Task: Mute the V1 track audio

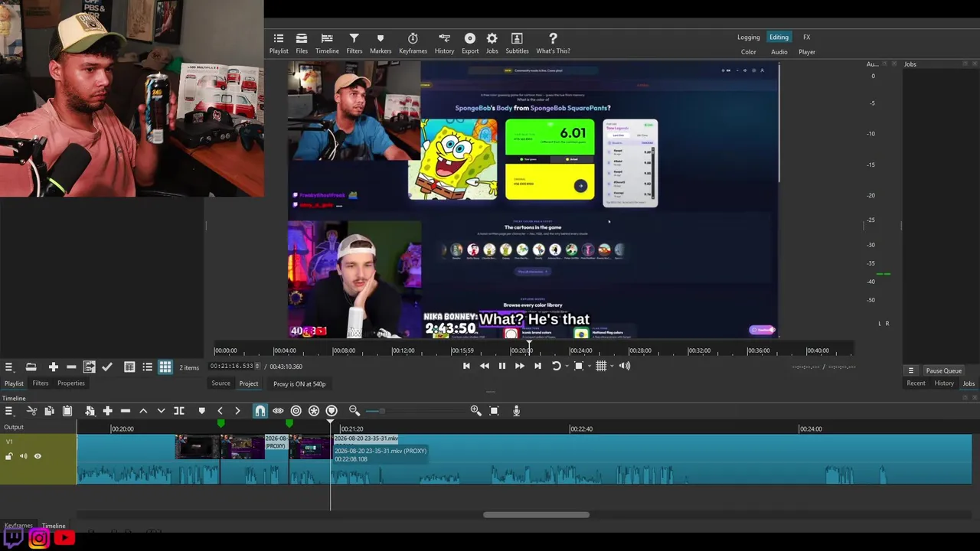Action: [23, 456]
